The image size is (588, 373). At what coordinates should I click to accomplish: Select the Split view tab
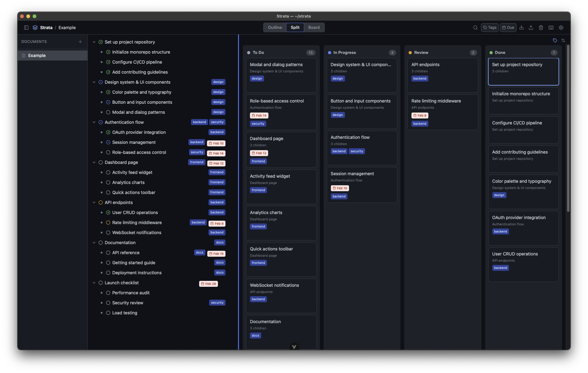coord(295,28)
